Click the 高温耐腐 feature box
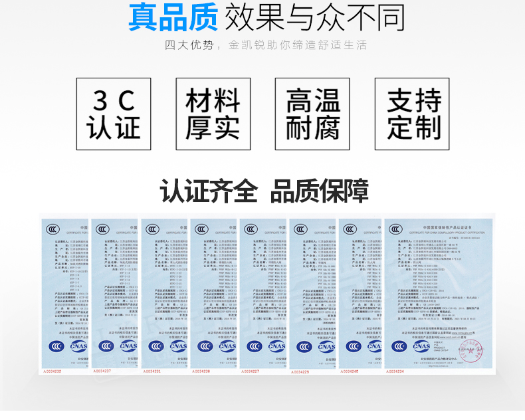 point(312,114)
